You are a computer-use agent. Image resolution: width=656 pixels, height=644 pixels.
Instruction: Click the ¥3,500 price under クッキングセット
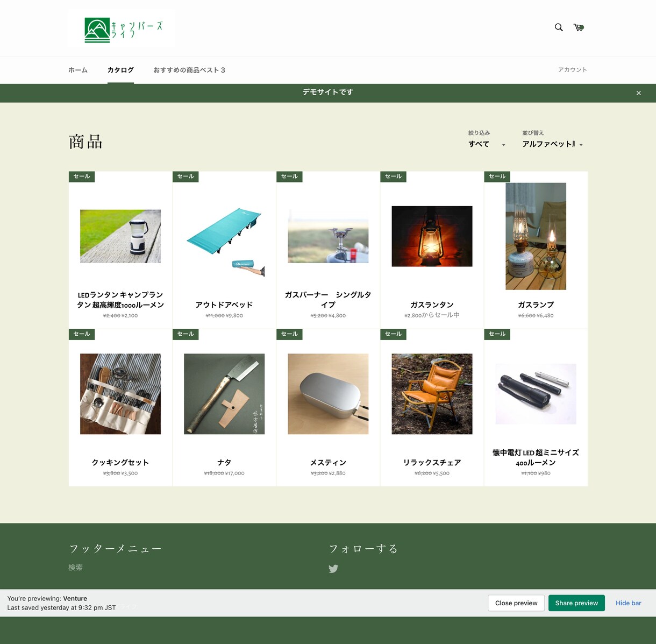point(130,473)
